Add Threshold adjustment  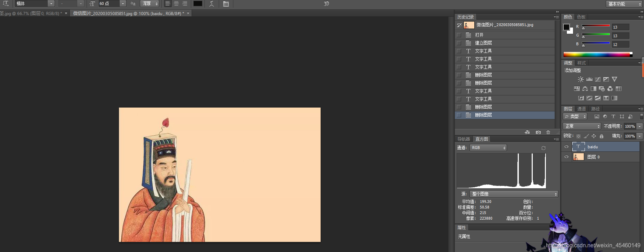(x=598, y=98)
